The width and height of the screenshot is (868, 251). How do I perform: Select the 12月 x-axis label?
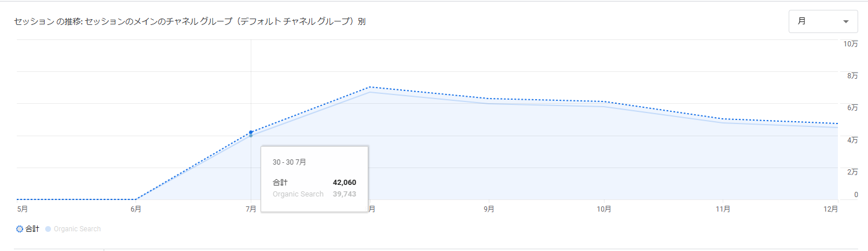pos(832,209)
